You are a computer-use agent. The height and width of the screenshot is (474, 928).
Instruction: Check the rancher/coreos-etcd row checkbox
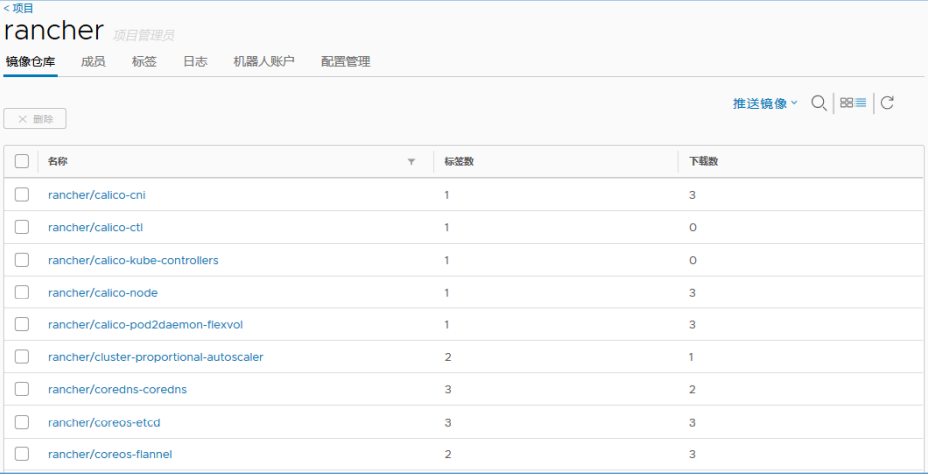coord(22,423)
